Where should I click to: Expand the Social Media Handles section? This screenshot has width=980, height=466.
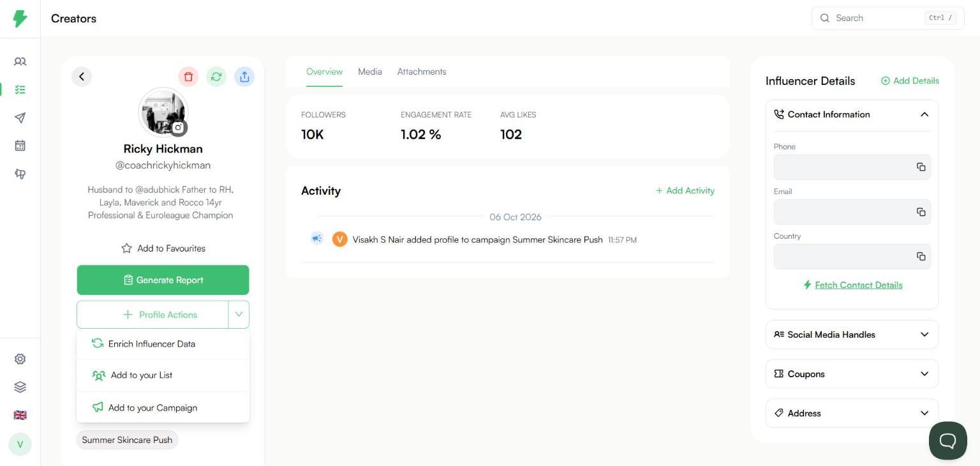click(x=852, y=334)
